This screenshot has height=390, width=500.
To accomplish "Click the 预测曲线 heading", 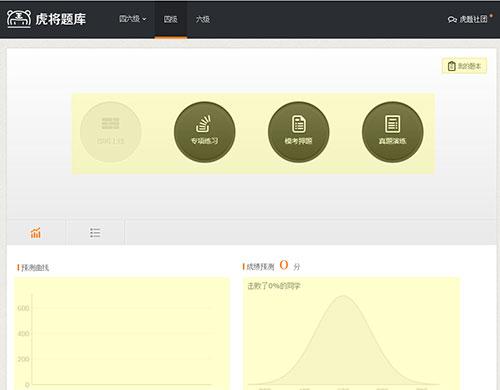I will pos(35,268).
